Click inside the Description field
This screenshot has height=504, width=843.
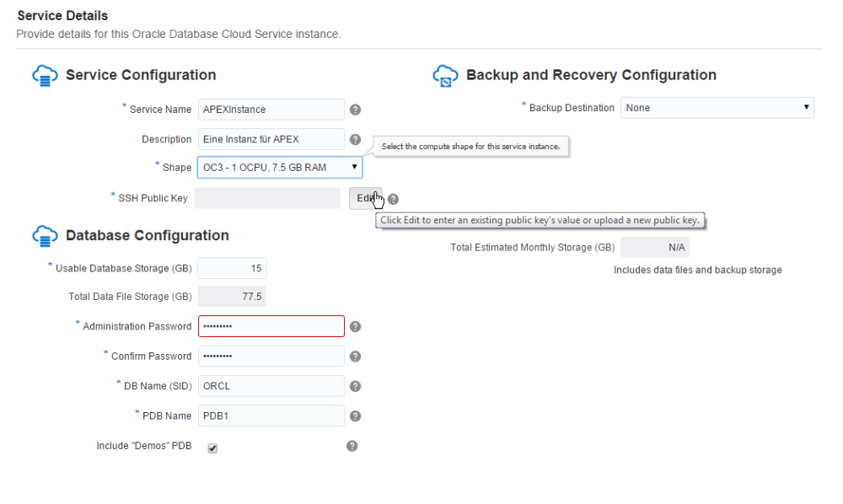pyautogui.click(x=270, y=139)
